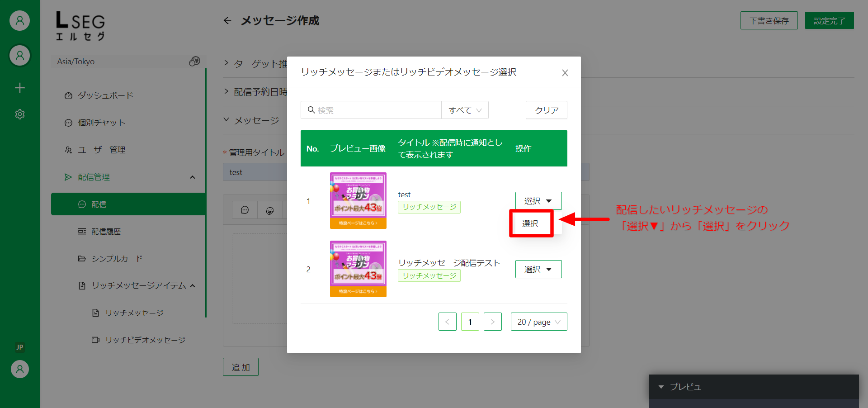Click the プレビュー画像 column header

[x=358, y=148]
